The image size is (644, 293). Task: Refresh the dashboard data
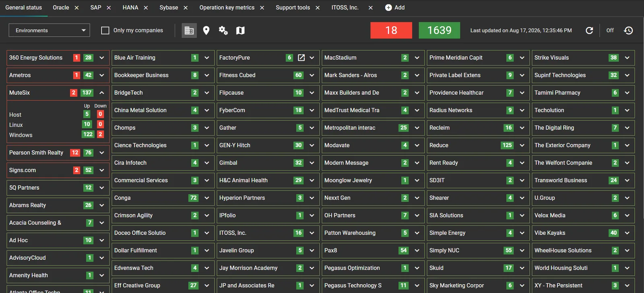click(x=589, y=30)
